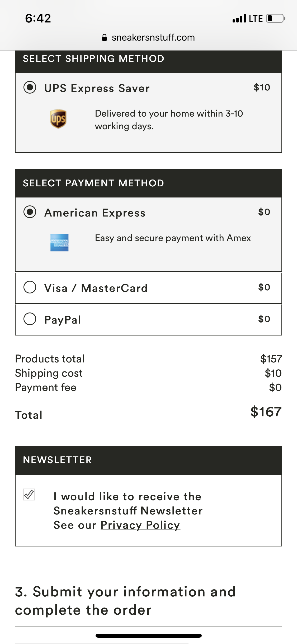Image resolution: width=297 pixels, height=644 pixels.
Task: Tap the iOS home indicator bar
Action: [148, 636]
